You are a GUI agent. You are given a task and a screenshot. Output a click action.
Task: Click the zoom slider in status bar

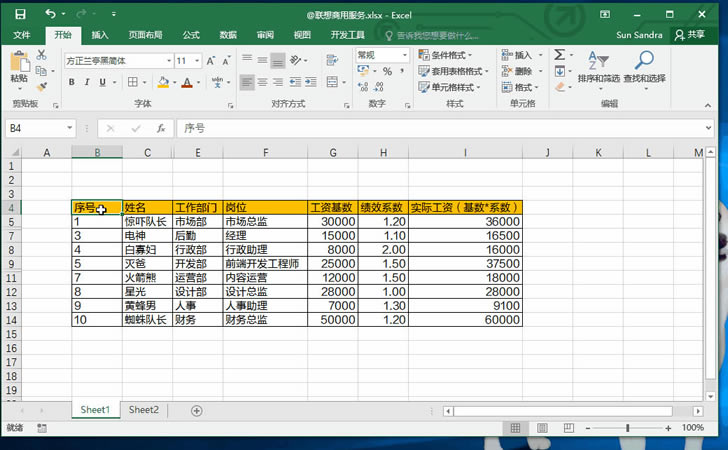627,428
